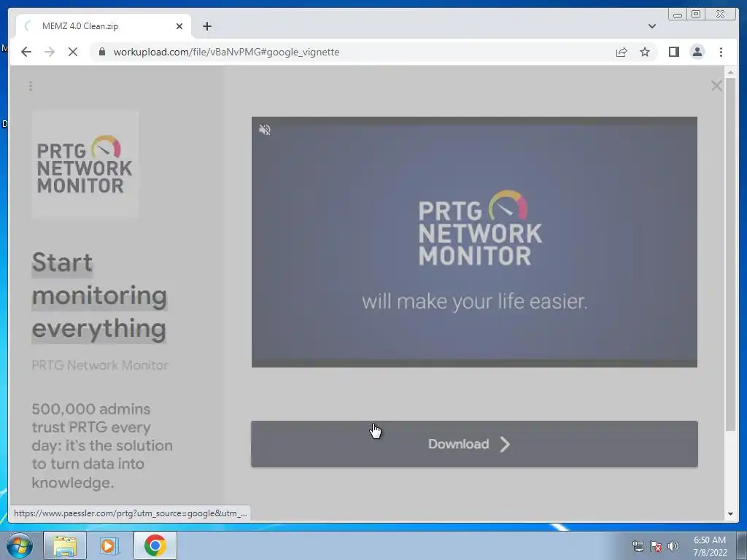Click the scrollbar up arrow
747x560 pixels.
pyautogui.click(x=730, y=73)
